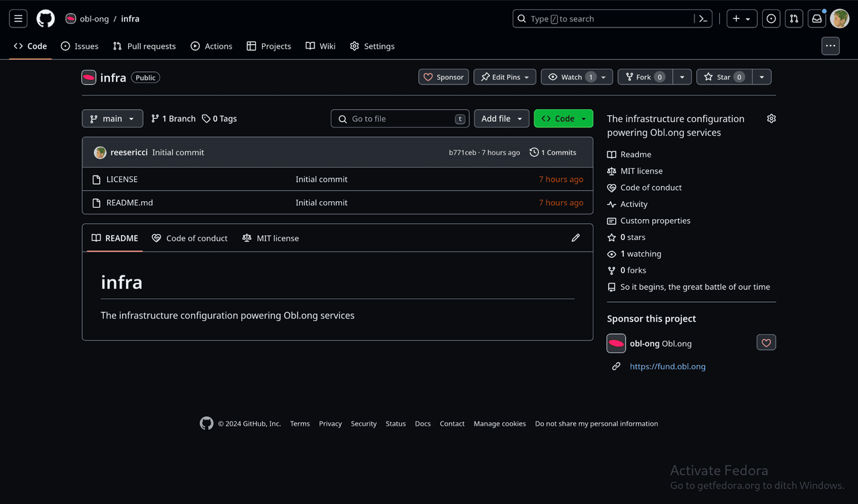Open the hamburger navigation menu
The height and width of the screenshot is (504, 858).
(x=18, y=19)
